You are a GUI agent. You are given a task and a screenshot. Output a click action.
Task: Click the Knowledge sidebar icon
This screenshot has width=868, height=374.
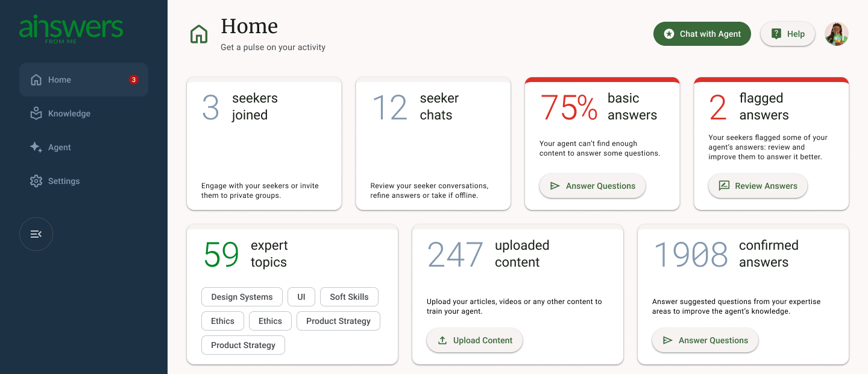36,113
